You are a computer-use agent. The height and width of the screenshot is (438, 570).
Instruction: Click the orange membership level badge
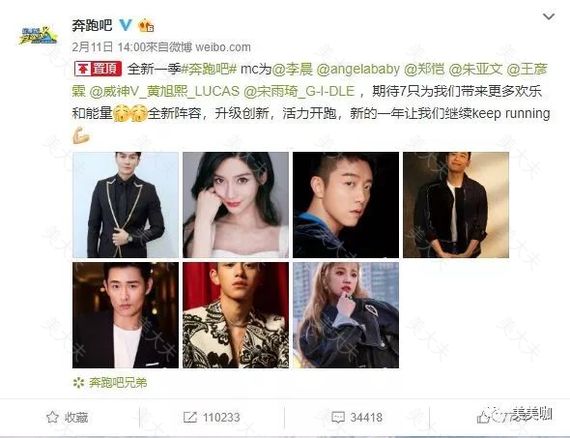pyautogui.click(x=146, y=25)
